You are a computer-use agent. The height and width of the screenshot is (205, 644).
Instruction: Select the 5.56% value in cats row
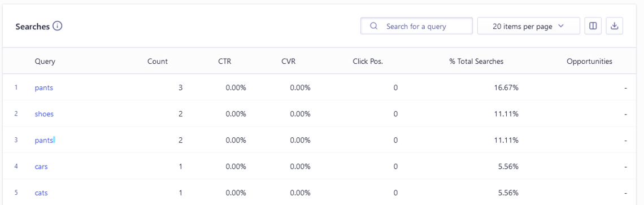tap(508, 193)
